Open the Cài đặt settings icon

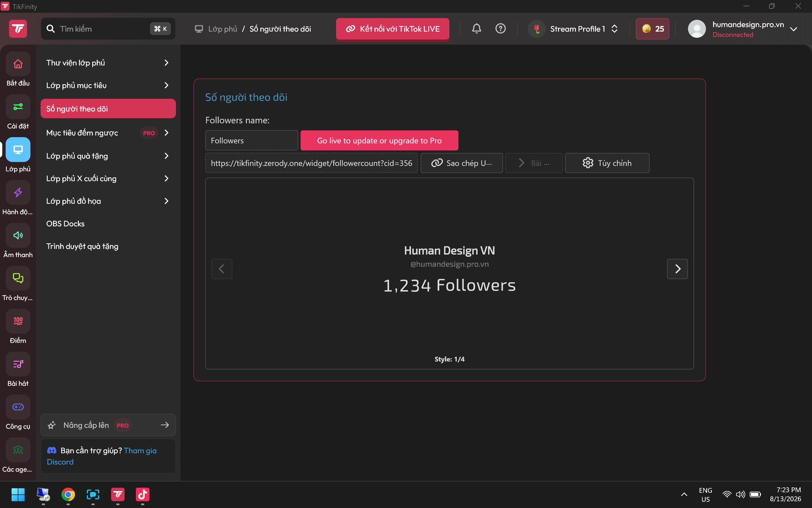click(x=18, y=107)
